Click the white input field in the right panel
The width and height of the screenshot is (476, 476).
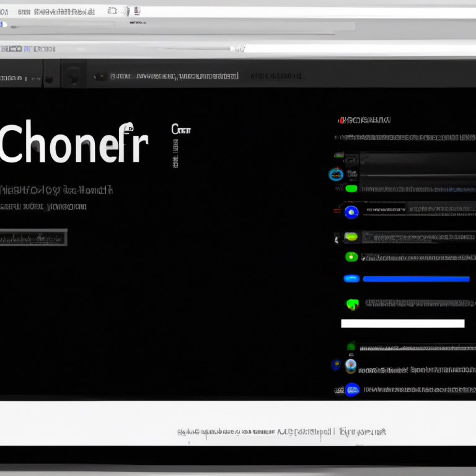click(x=402, y=324)
